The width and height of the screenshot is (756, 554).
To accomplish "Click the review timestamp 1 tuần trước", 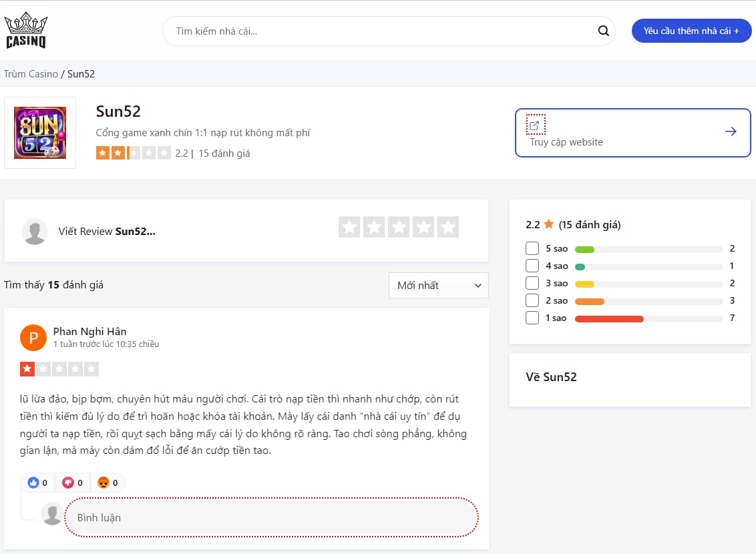I will point(106,344).
